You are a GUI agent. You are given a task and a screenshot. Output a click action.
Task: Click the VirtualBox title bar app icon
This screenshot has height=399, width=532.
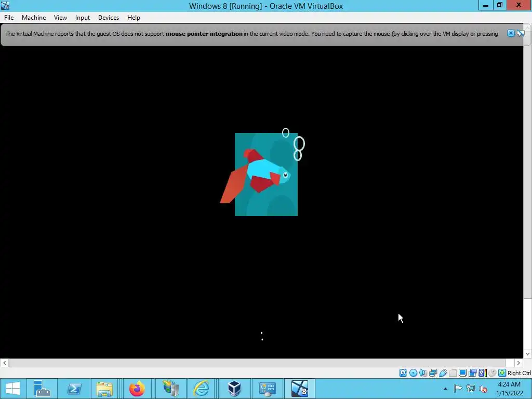5,5
